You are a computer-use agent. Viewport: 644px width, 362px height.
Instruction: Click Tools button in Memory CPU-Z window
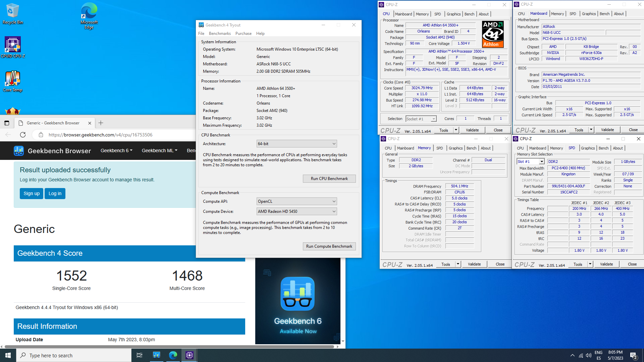point(446,264)
